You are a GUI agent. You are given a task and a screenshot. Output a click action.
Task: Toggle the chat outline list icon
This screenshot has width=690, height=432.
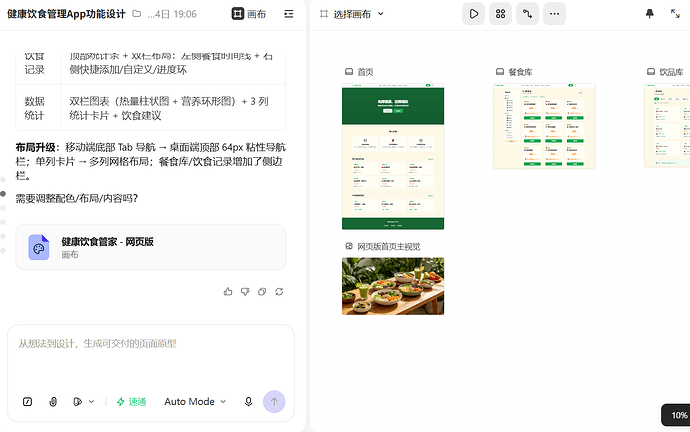(x=289, y=14)
